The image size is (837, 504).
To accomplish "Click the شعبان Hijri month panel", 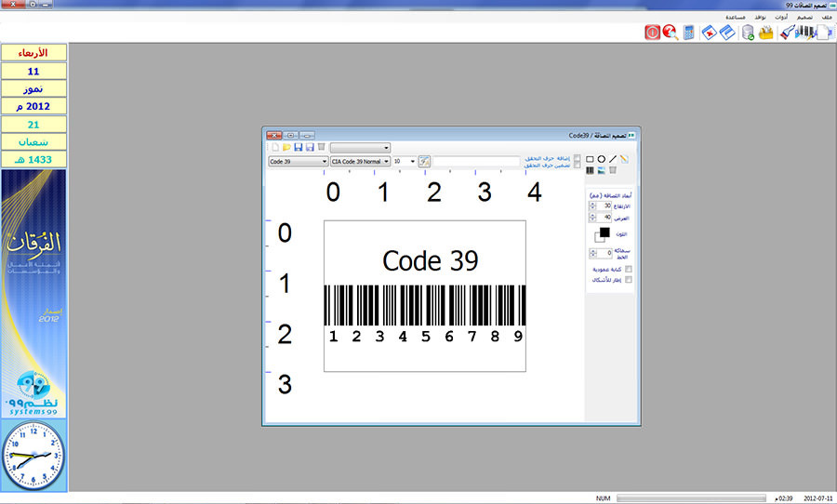I will 33,141.
